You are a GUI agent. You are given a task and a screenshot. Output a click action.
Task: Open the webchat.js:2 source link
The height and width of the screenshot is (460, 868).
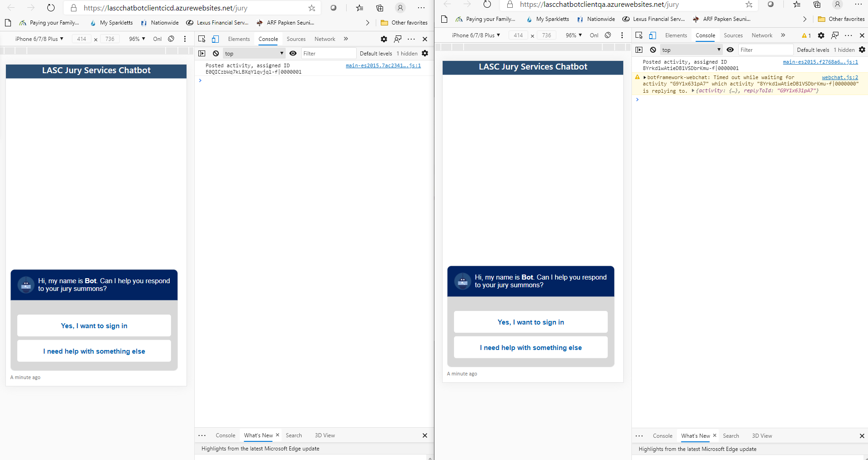pos(840,77)
